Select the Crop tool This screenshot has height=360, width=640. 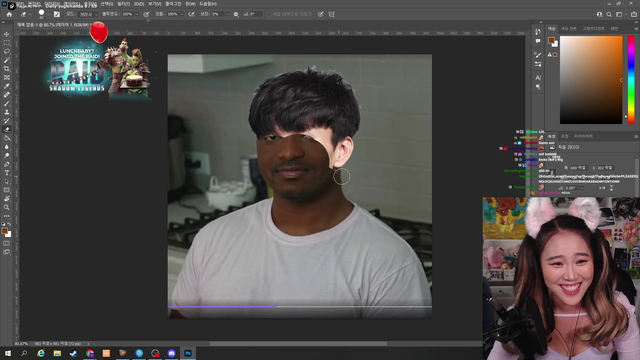point(7,69)
